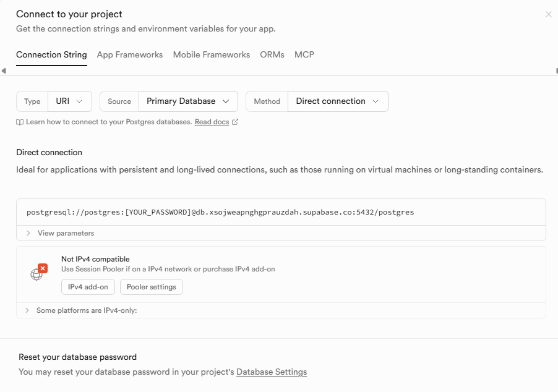Switch to the Mobile Frameworks tab
The height and width of the screenshot is (392, 558).
tap(212, 54)
